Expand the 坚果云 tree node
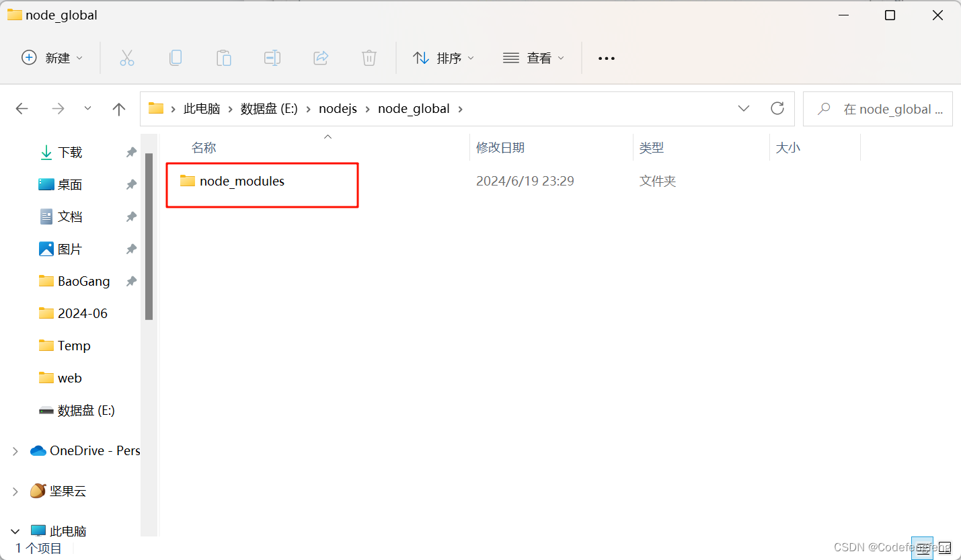961x560 pixels. point(15,491)
